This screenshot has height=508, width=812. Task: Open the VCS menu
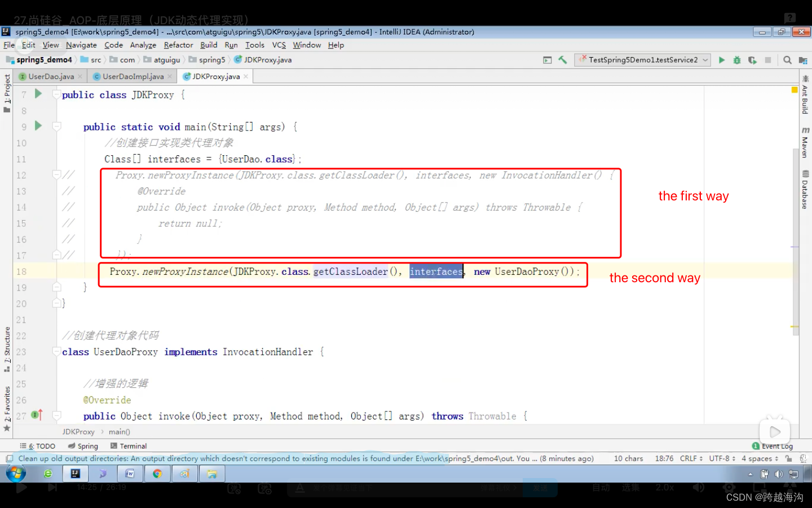tap(279, 45)
